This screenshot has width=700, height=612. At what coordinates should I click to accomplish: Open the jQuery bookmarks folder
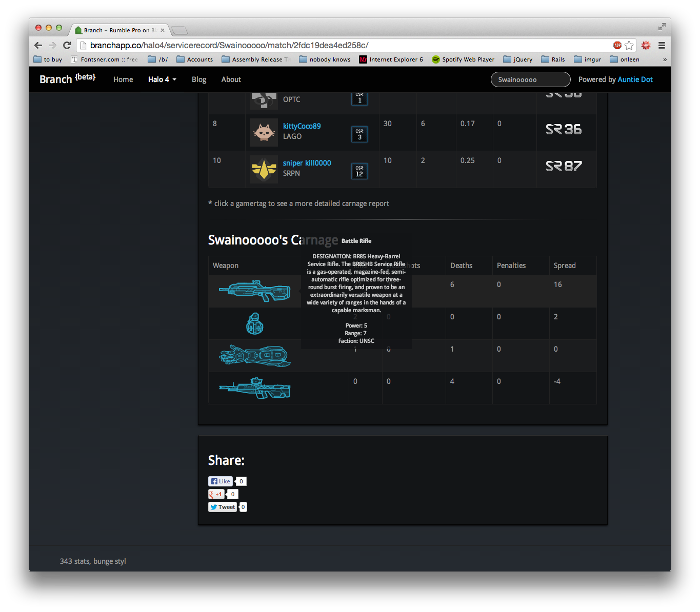tap(518, 59)
